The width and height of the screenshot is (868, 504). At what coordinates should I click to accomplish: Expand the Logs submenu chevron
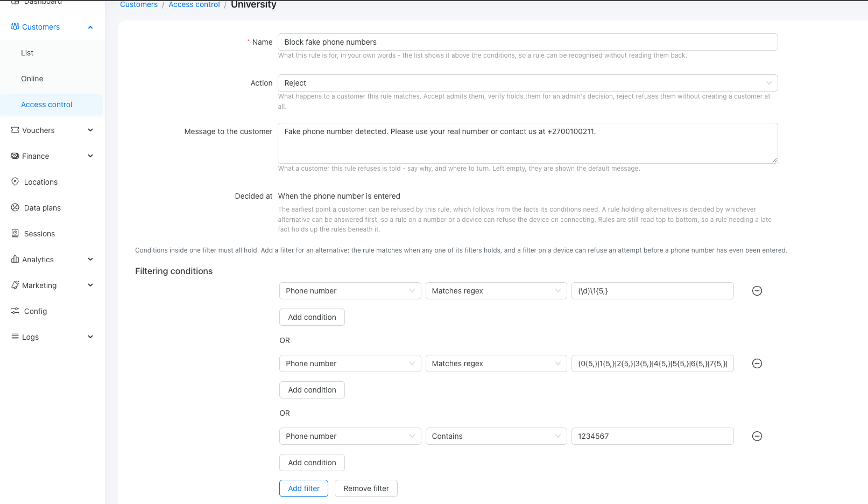coord(90,337)
